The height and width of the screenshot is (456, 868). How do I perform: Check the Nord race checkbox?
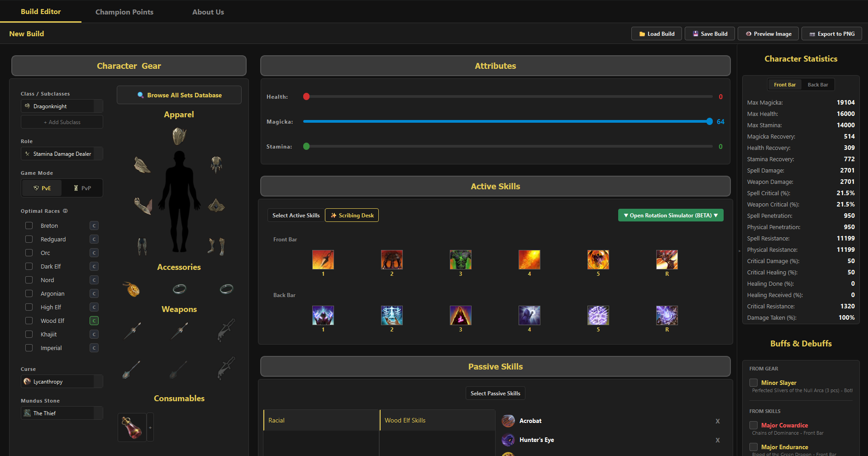click(29, 280)
